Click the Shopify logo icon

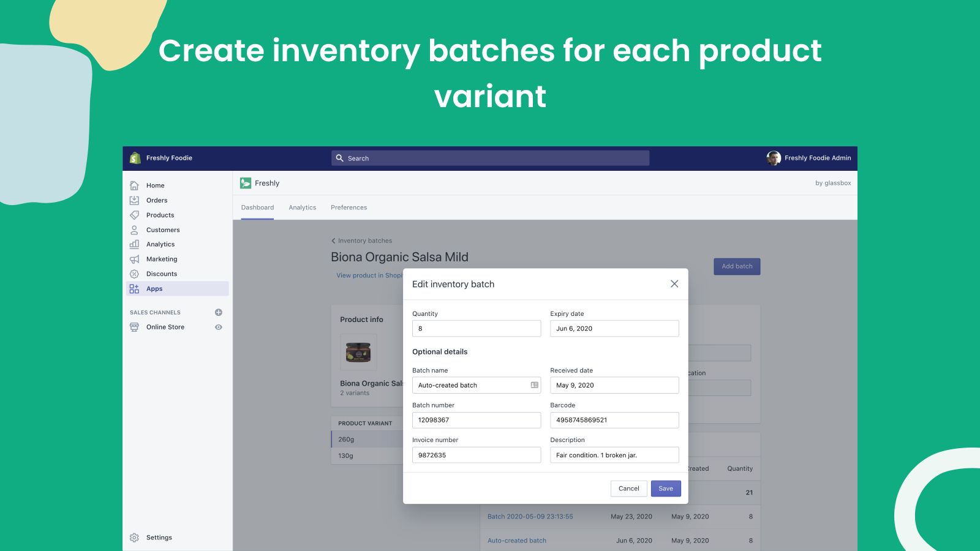coord(135,158)
